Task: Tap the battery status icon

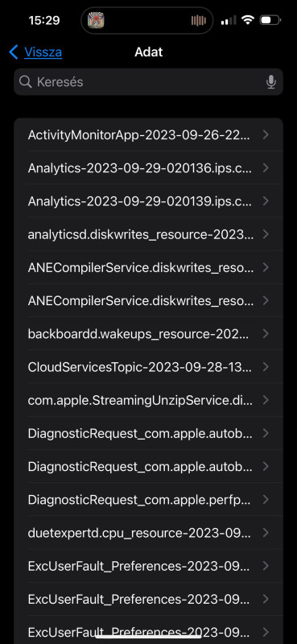Action: click(270, 19)
